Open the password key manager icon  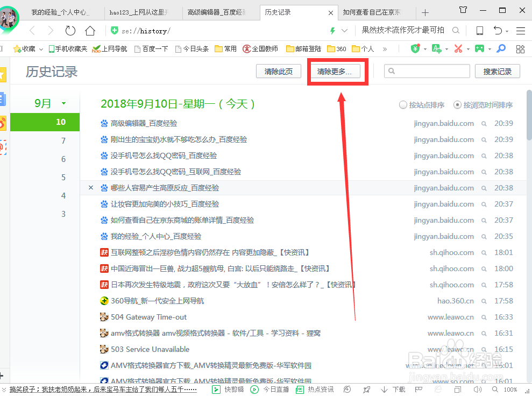(501, 48)
